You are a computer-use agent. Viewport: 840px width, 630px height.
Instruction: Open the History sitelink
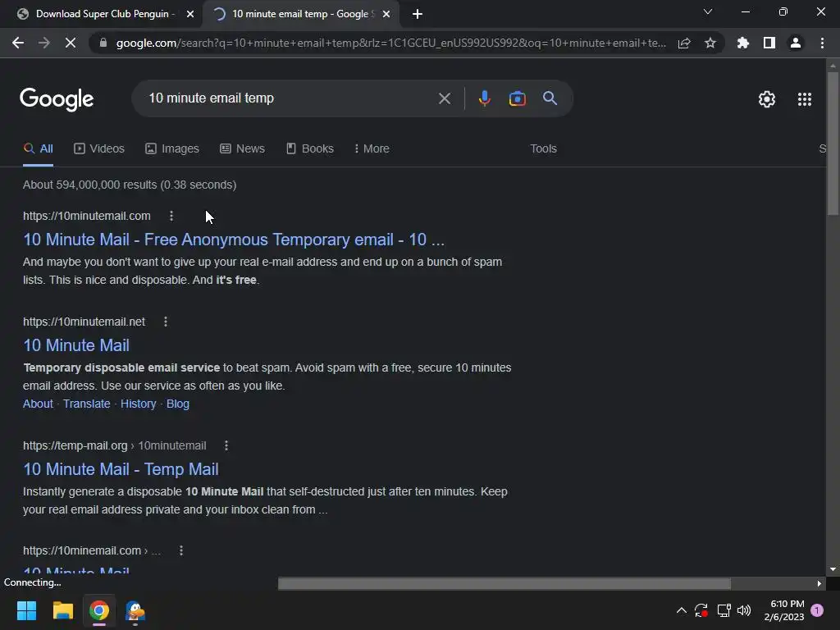[x=138, y=404]
